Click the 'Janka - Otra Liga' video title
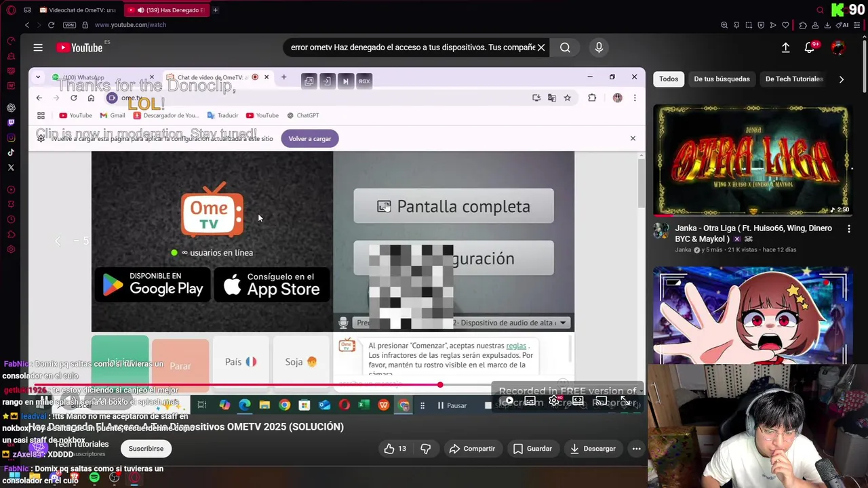 click(x=753, y=233)
